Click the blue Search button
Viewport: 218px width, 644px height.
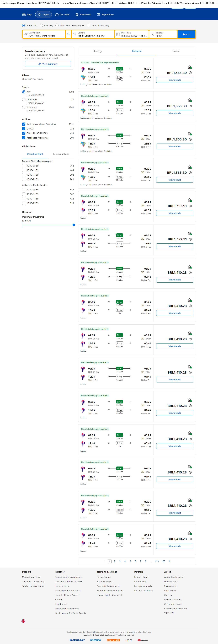pyautogui.click(x=186, y=34)
